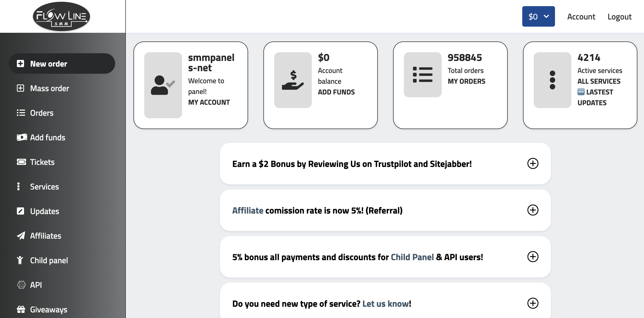Click the hand-with-dollar balance icon

(293, 80)
